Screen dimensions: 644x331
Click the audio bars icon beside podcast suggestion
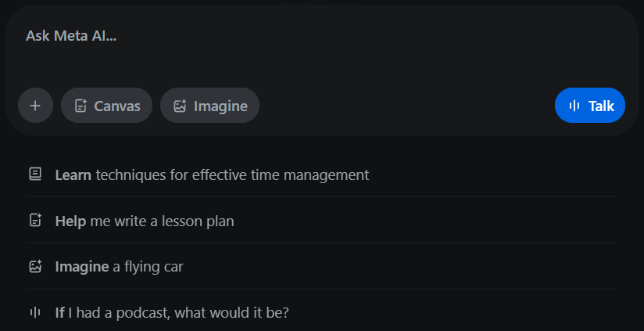(x=35, y=313)
